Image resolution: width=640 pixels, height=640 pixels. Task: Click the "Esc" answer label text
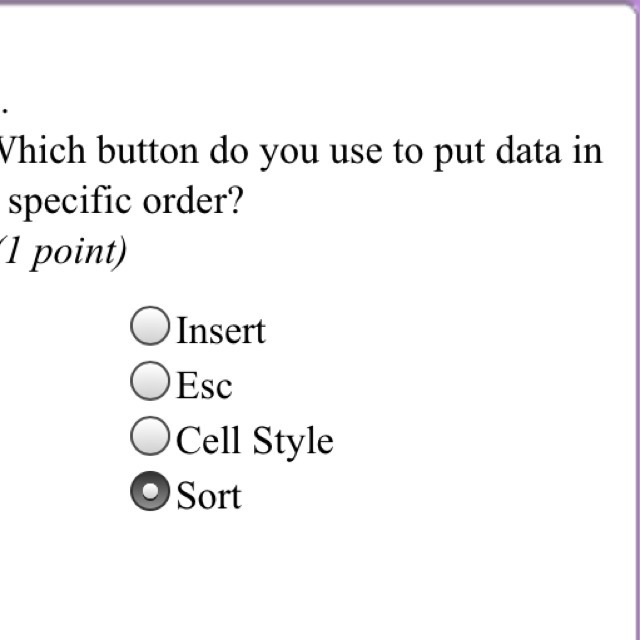[x=204, y=385]
